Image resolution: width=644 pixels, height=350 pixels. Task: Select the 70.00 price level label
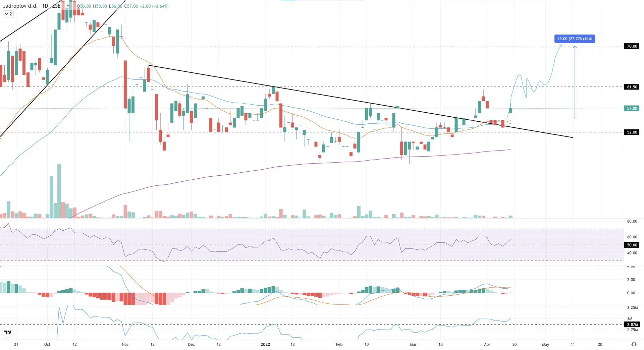pos(632,46)
